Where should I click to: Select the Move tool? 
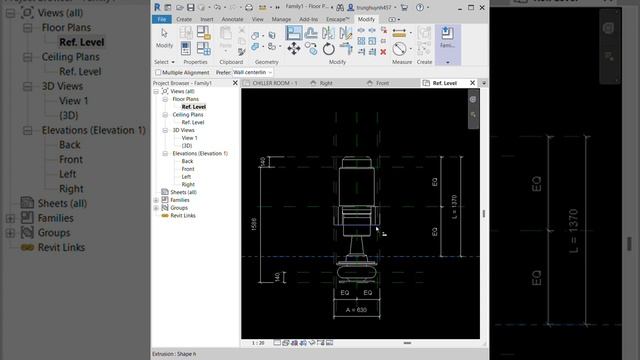(294, 49)
